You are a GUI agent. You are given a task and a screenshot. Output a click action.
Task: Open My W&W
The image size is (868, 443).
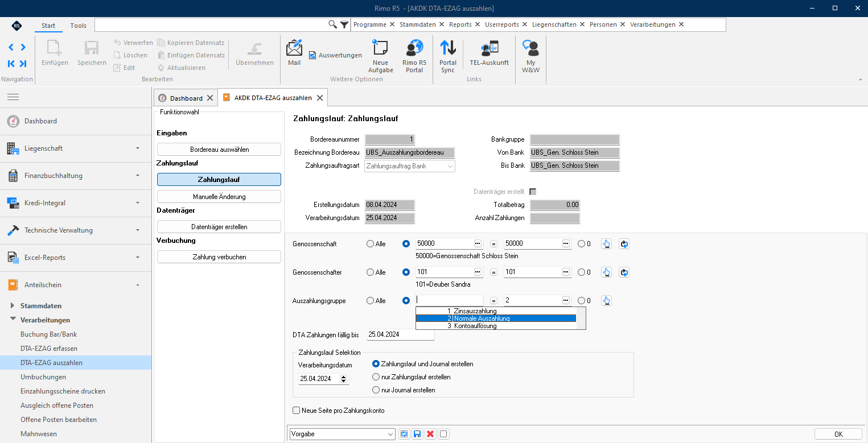coord(530,56)
